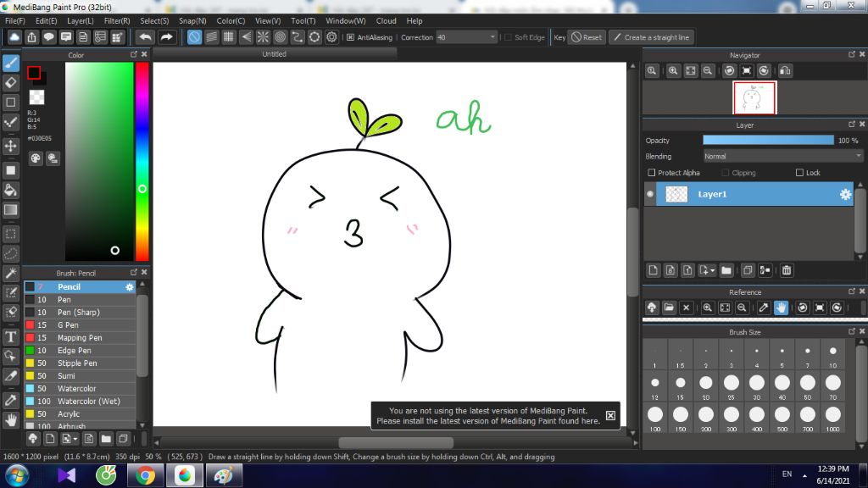Click the Undo arrow in toolbar
The image size is (868, 488).
pos(146,37)
